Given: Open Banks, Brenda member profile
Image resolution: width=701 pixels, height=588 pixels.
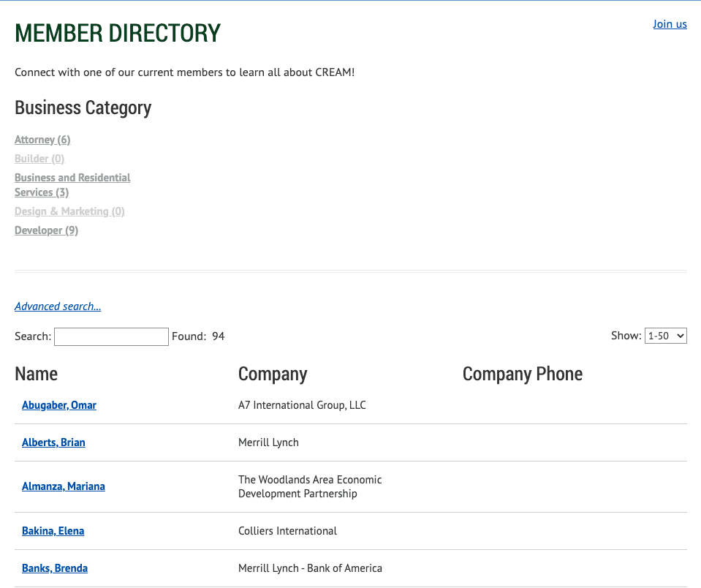Looking at the screenshot, I should click(x=55, y=568).
